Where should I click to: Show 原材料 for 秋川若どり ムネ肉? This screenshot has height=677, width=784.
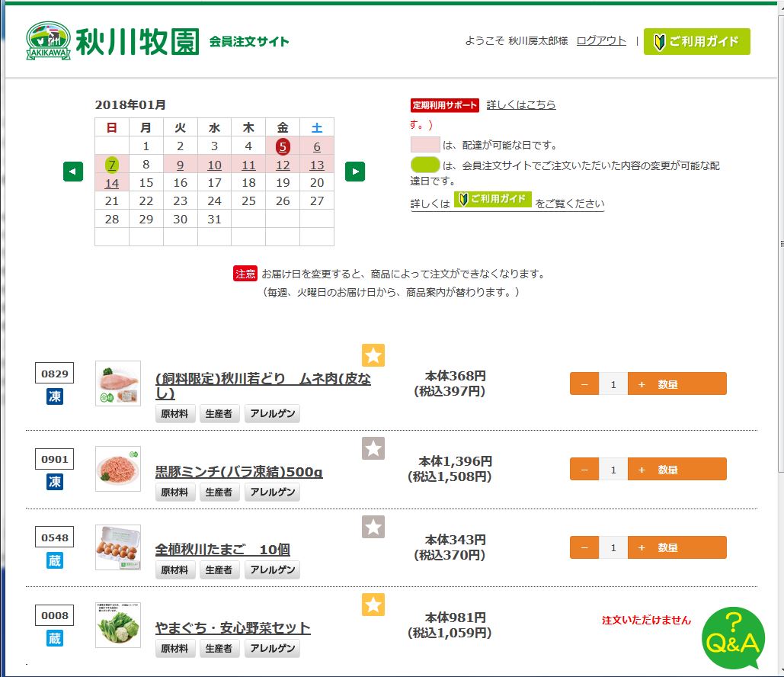point(175,413)
